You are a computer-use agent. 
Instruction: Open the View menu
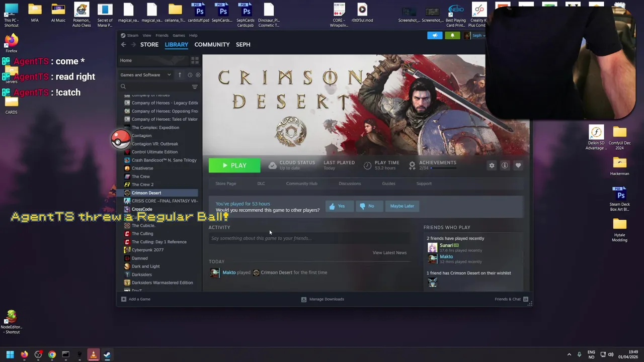(147, 35)
